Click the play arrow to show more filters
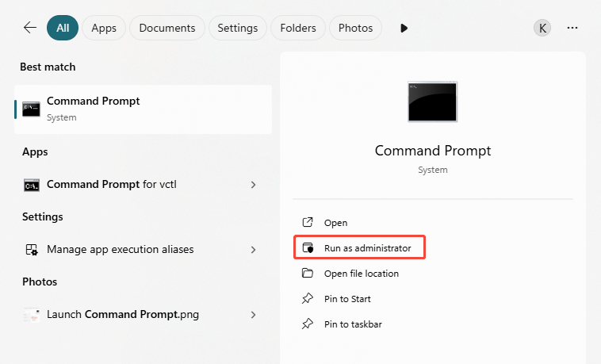 404,28
